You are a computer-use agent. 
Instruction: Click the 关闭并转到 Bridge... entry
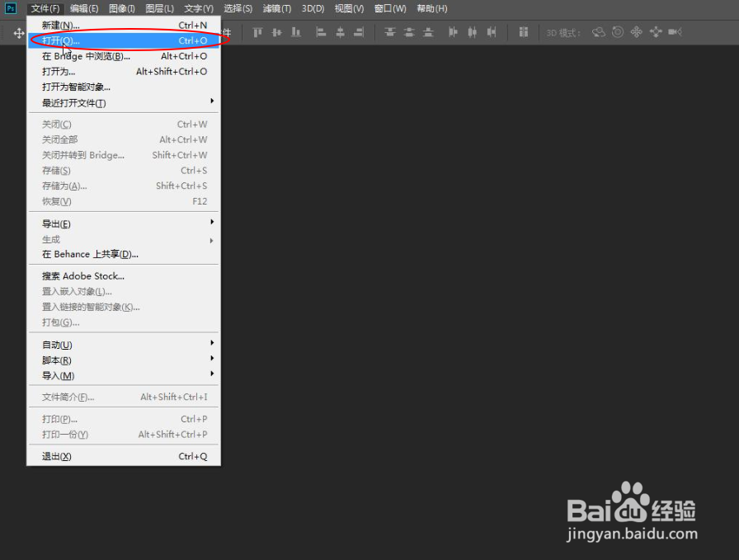pos(124,155)
